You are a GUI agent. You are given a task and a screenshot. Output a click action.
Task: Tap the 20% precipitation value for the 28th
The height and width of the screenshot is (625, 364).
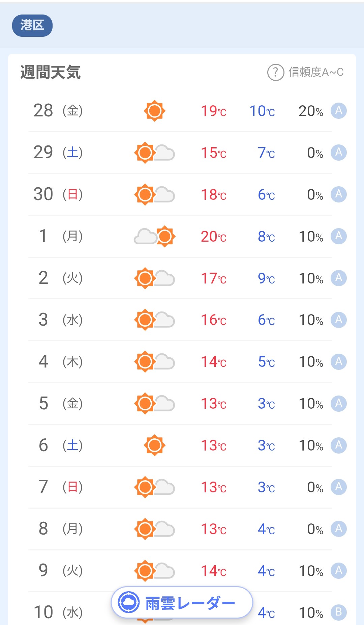tap(310, 111)
